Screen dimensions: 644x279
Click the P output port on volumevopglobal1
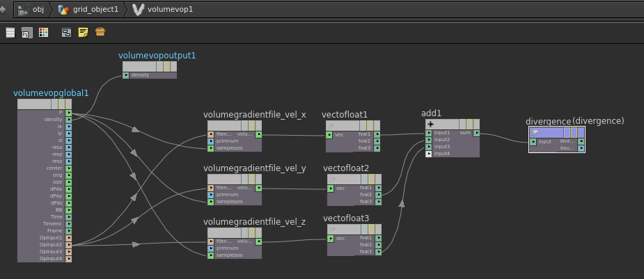(x=69, y=113)
